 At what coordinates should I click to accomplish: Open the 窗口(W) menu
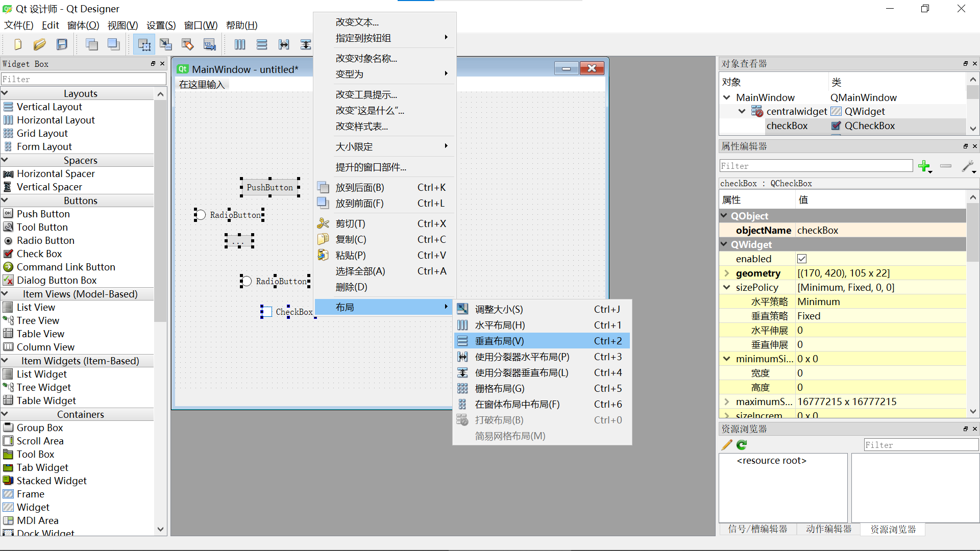tap(200, 25)
